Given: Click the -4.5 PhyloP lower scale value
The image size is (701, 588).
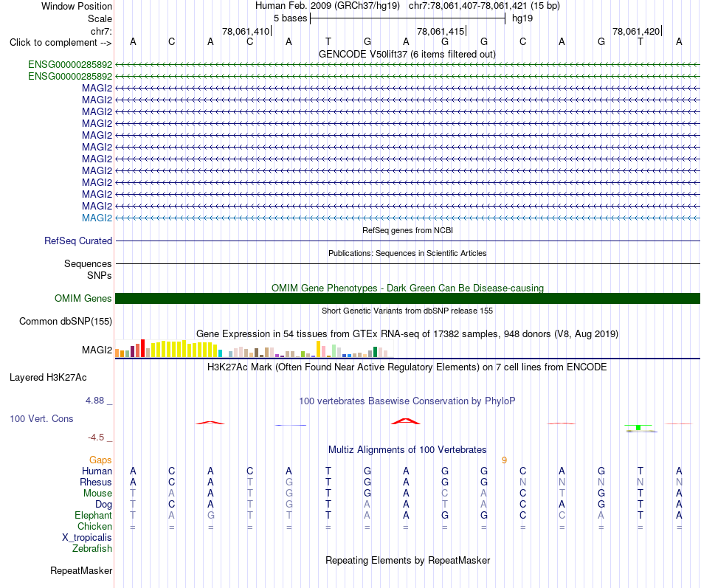Looking at the screenshot, I should [x=96, y=437].
